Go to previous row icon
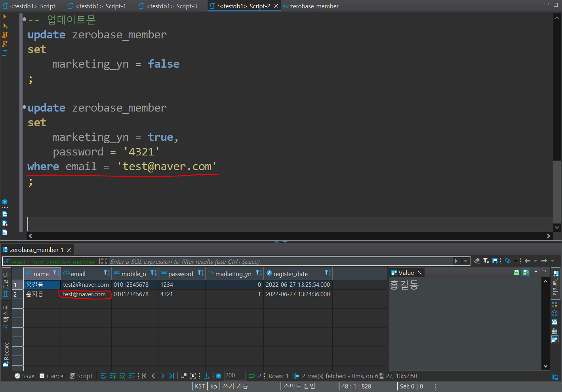The width and height of the screenshot is (562, 392). pos(153,376)
